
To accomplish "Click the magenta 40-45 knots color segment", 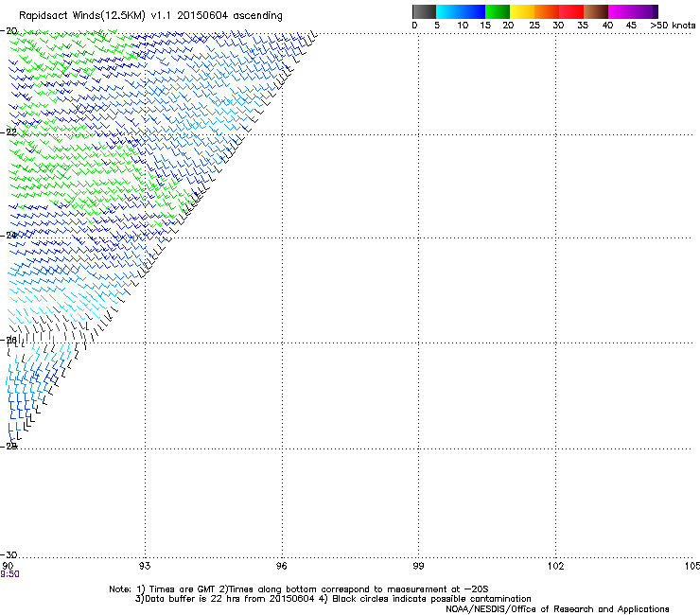I will (x=621, y=11).
